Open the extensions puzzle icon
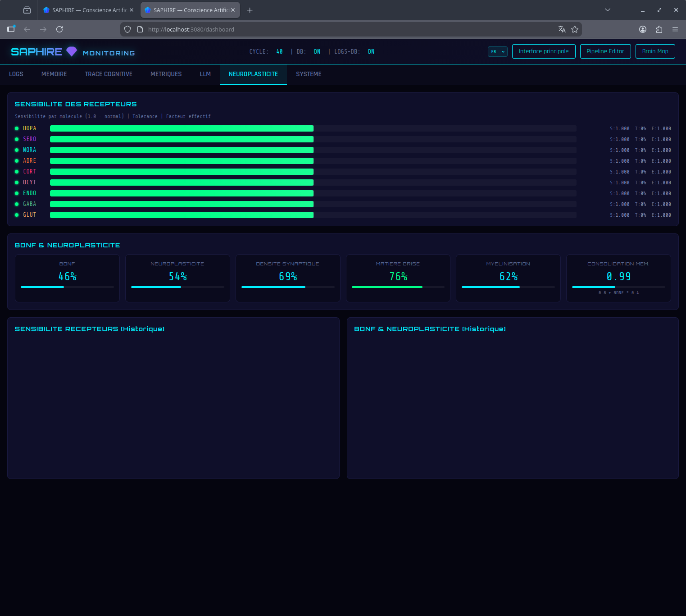 coord(659,29)
